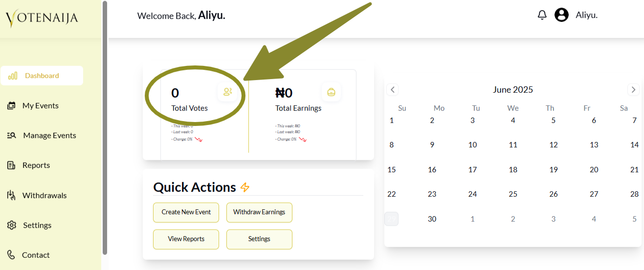Open Manage Events in the sidebar
This screenshot has width=644, height=270.
49,136
